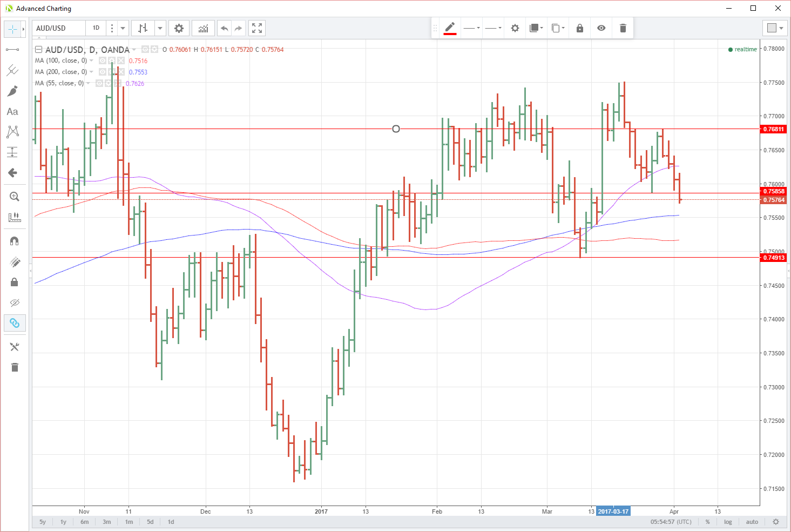This screenshot has width=791, height=532.
Task: Open MA 200 indicator dropdown arrow
Action: click(x=91, y=72)
